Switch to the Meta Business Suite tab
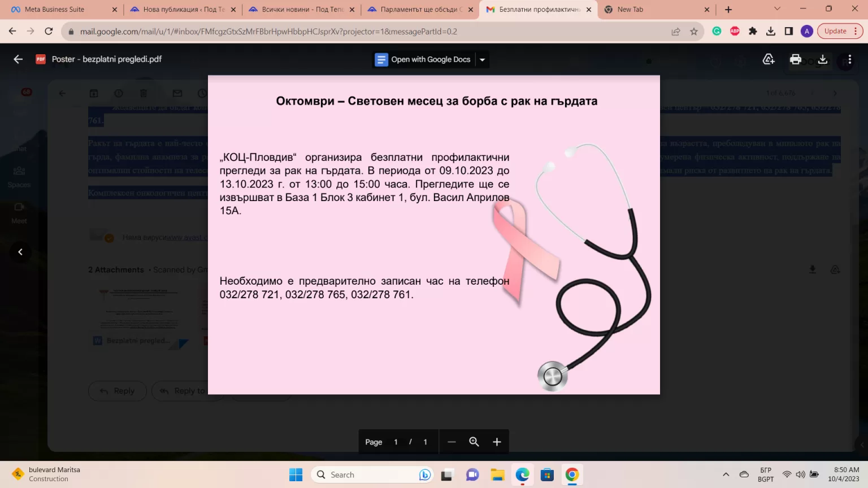The width and height of the screenshot is (868, 488). tap(54, 10)
